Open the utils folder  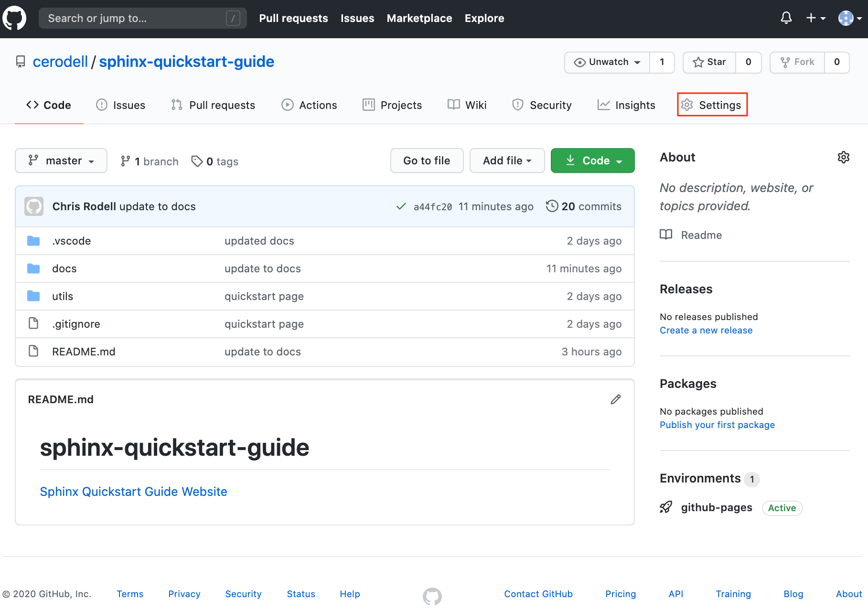click(63, 296)
